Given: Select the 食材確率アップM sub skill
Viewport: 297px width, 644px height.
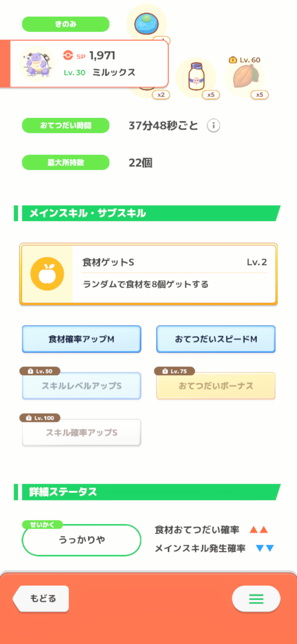Looking at the screenshot, I should (82, 339).
